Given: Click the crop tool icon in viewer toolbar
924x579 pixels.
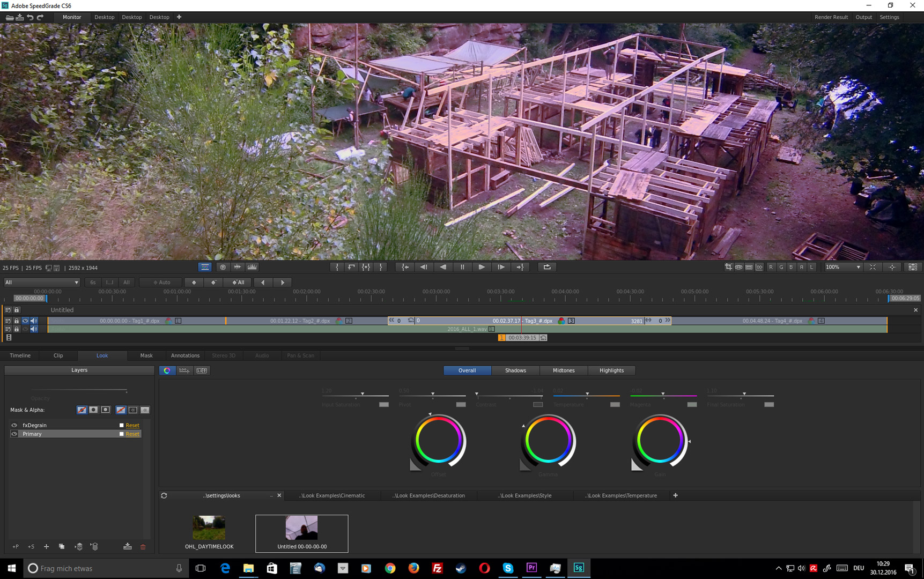Looking at the screenshot, I should [728, 267].
